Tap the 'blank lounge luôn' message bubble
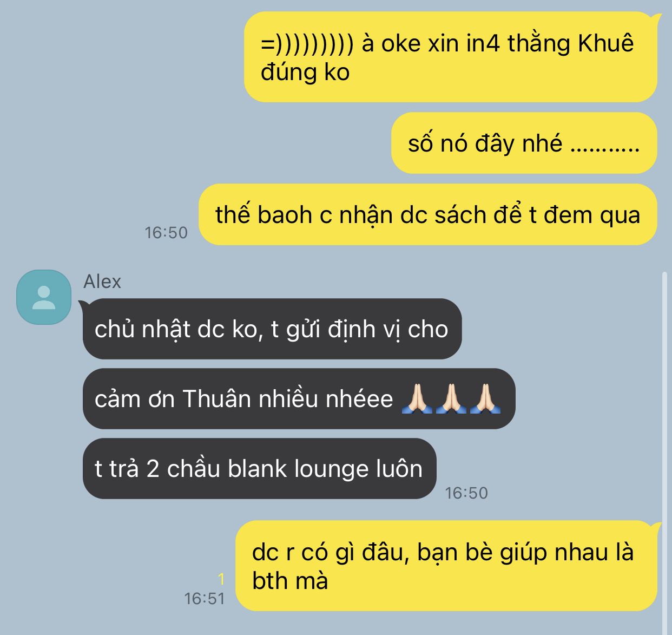This screenshot has height=635, width=672. pos(259,468)
